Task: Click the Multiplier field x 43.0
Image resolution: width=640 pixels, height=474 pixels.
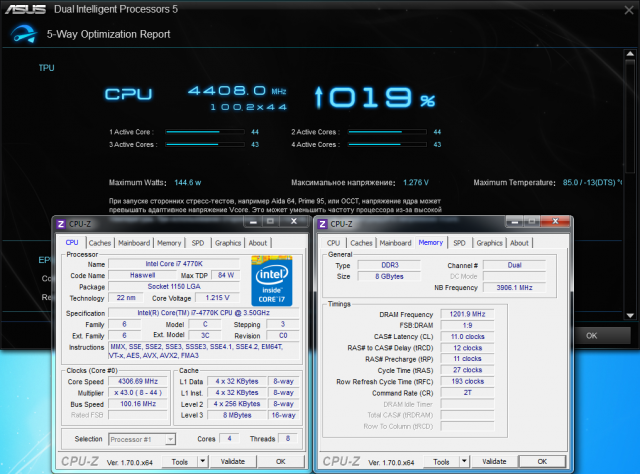Action: 138,392
